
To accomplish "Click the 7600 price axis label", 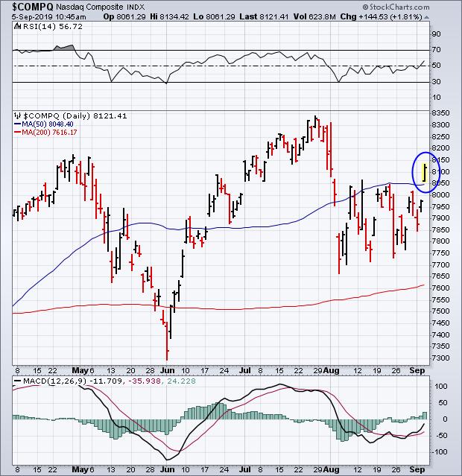I will coord(440,288).
